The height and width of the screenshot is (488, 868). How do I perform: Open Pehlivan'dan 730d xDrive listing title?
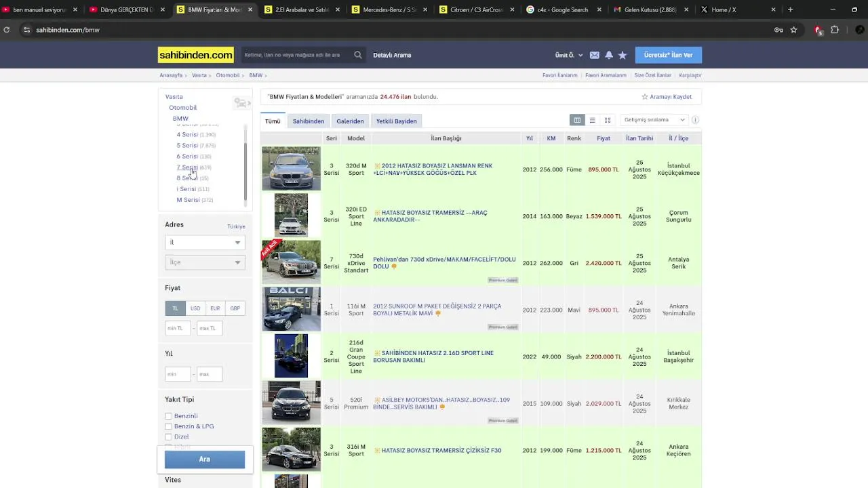444,263
